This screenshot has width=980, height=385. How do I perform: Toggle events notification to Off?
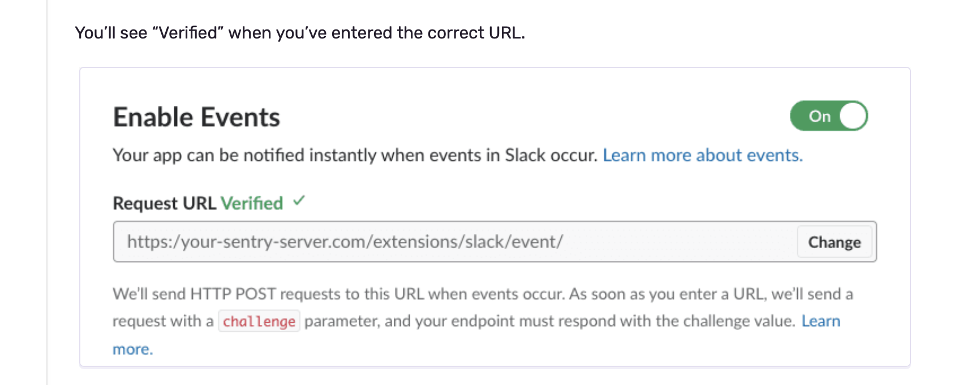pyautogui.click(x=829, y=115)
